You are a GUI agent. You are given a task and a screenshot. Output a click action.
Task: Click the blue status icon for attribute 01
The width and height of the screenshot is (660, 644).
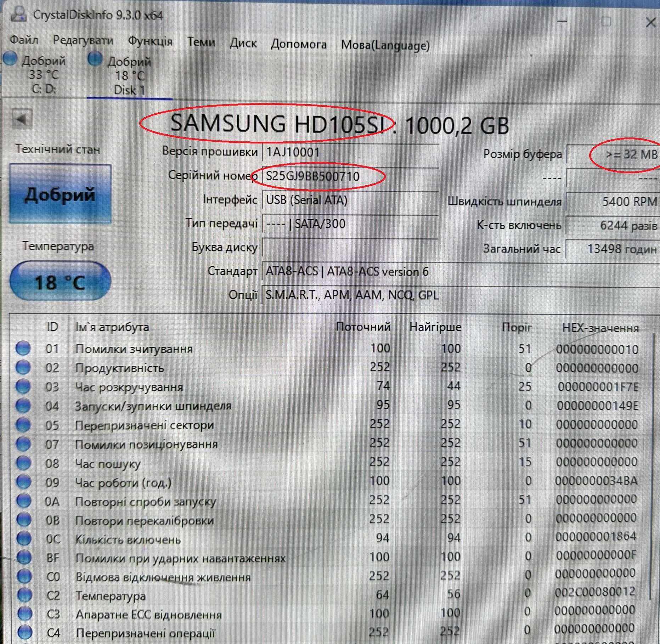[x=23, y=348]
